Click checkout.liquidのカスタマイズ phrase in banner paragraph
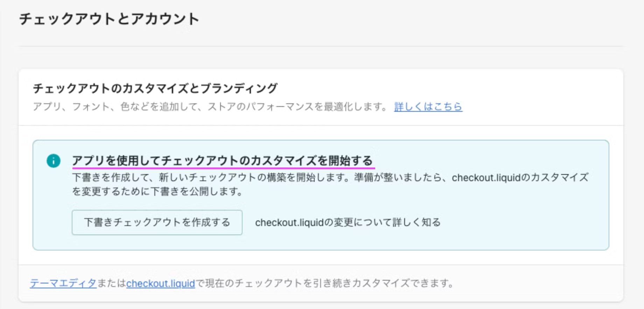Image resolution: width=644 pixels, height=309 pixels. click(520, 178)
